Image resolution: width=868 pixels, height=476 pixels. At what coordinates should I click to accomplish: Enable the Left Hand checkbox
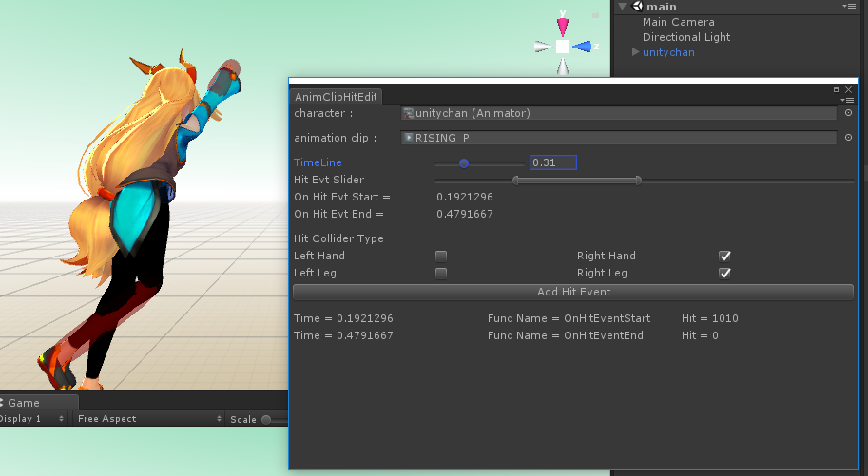pos(441,256)
